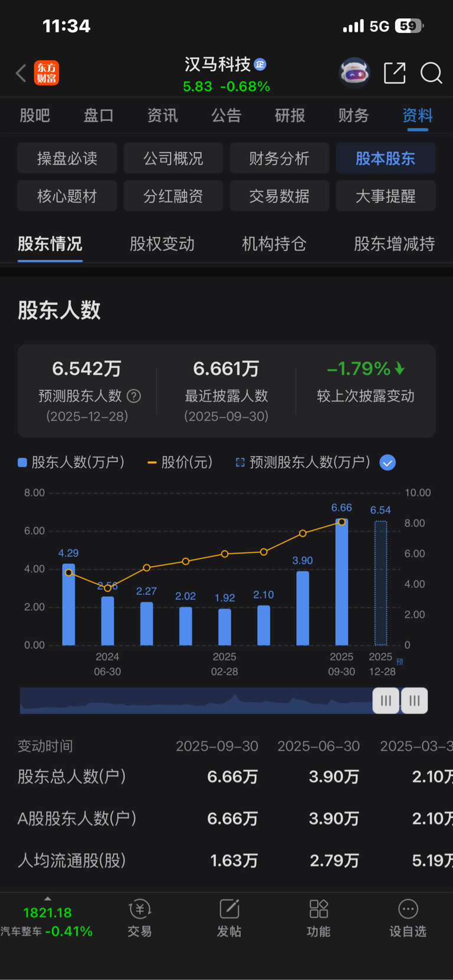Viewport: 453px width, 980px height.
Task: Toggle the 预测股东人数(万户) legend item
Action: (303, 462)
